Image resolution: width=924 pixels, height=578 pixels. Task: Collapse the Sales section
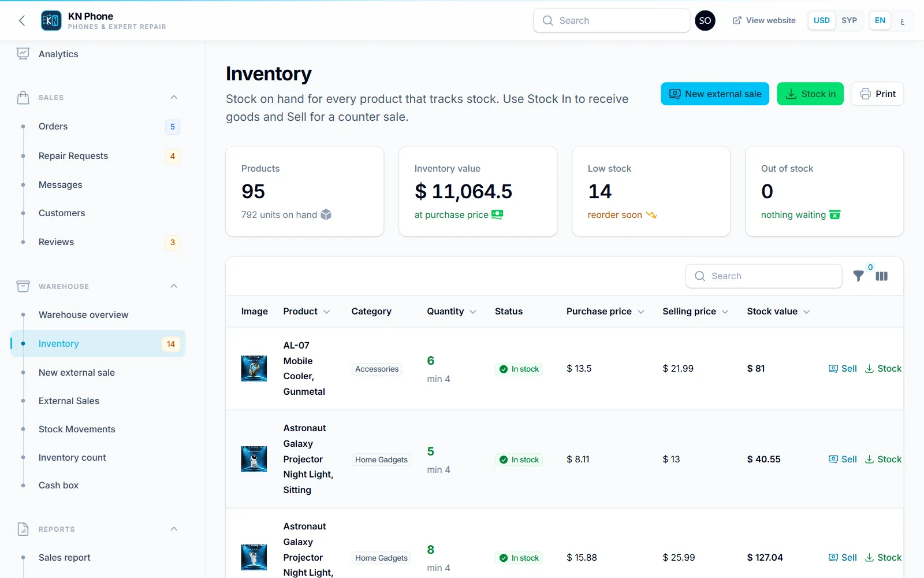coord(174,97)
